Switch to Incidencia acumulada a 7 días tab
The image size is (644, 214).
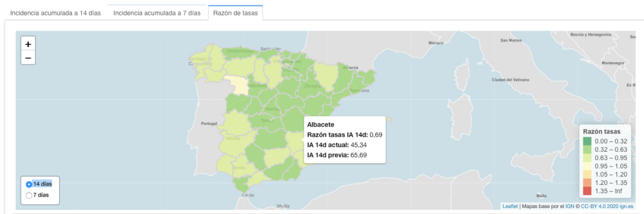pos(157,12)
